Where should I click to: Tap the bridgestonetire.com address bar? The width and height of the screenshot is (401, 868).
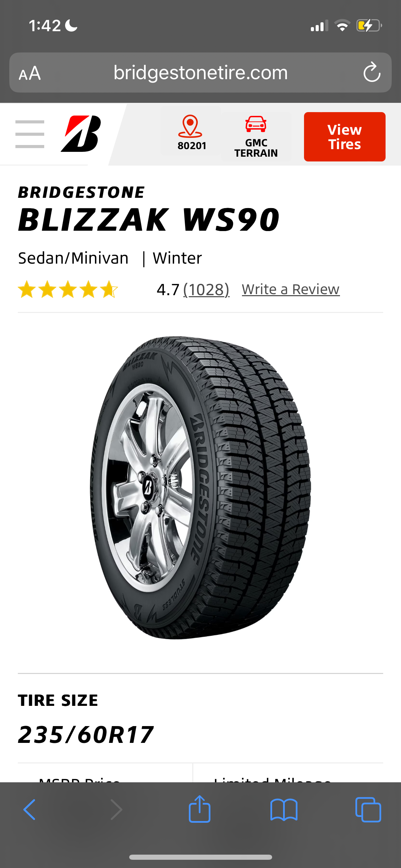click(200, 73)
